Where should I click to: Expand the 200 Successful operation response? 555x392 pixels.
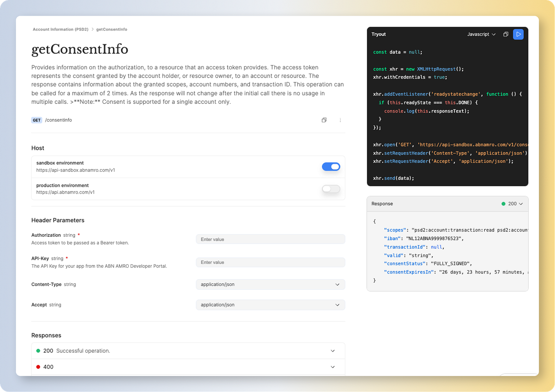click(188, 351)
